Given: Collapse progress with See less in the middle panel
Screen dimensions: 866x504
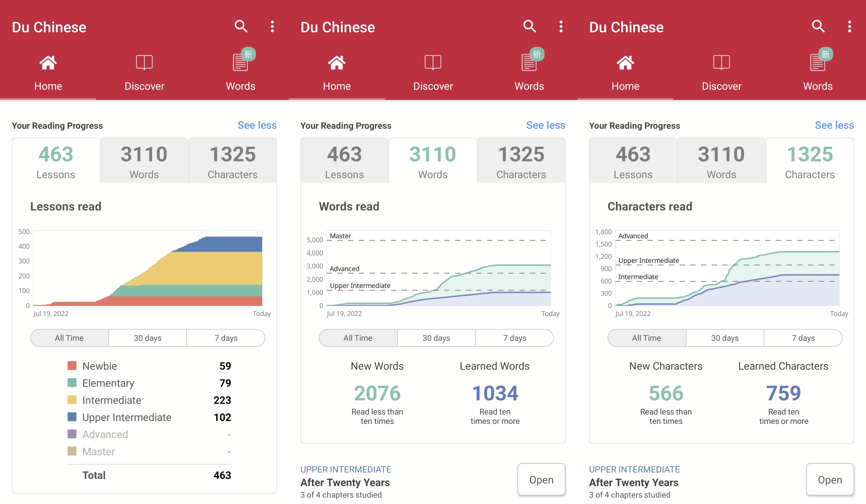Looking at the screenshot, I should (546, 125).
